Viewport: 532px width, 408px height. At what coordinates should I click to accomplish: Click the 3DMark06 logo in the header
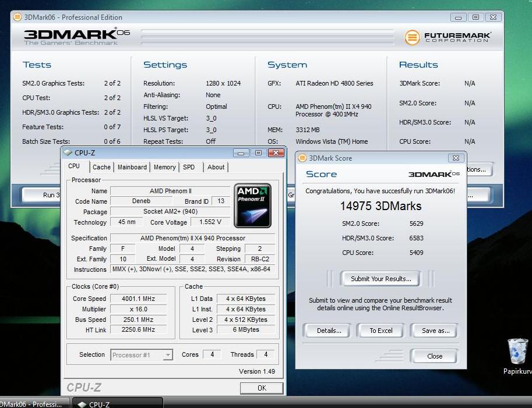coord(77,37)
